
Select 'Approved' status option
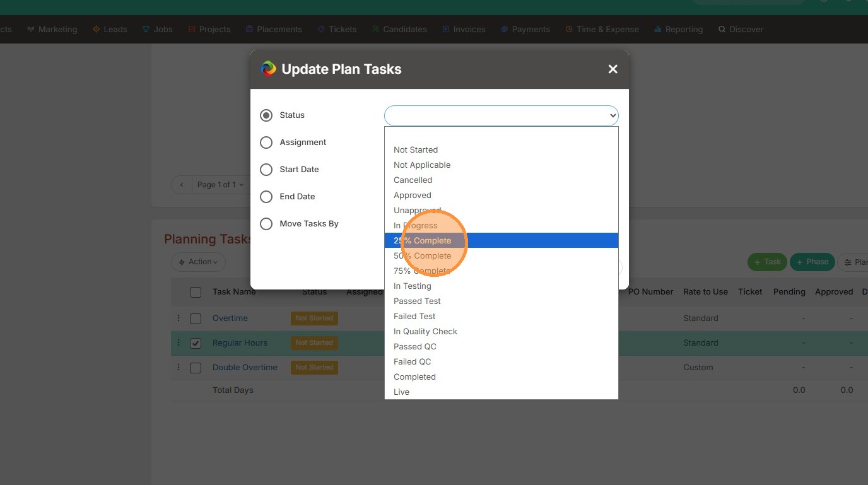pos(501,195)
